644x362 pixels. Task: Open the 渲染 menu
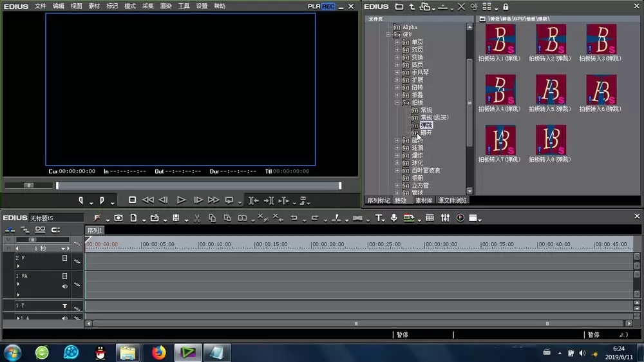click(x=166, y=6)
